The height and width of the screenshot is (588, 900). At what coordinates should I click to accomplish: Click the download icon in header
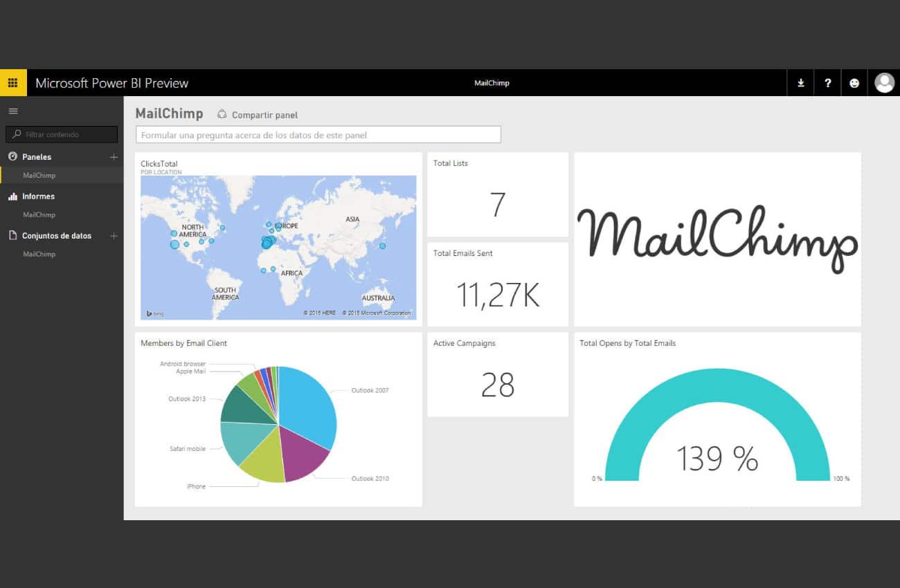tap(801, 82)
